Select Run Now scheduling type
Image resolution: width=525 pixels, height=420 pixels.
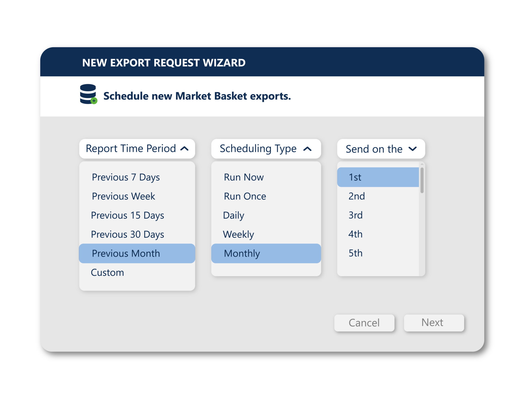coord(244,177)
